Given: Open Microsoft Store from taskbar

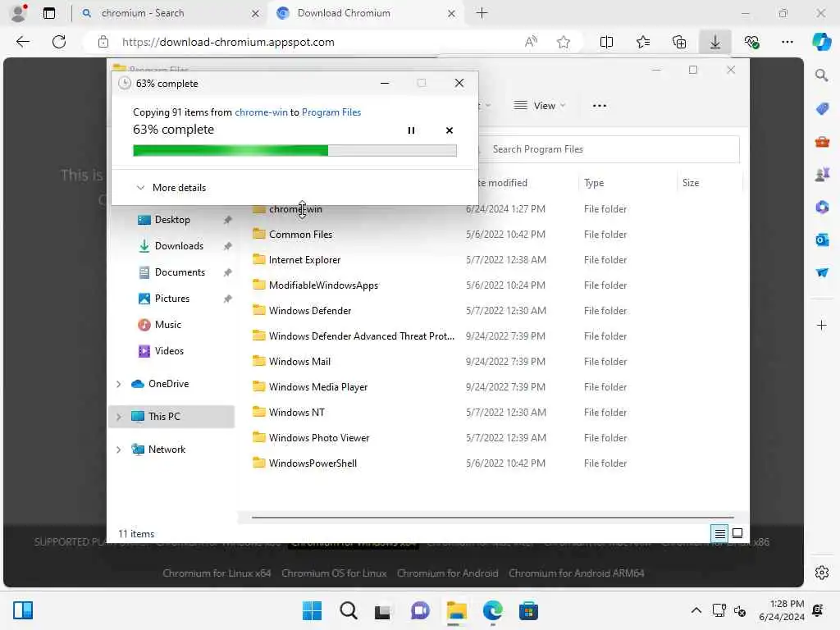Looking at the screenshot, I should coord(528,610).
